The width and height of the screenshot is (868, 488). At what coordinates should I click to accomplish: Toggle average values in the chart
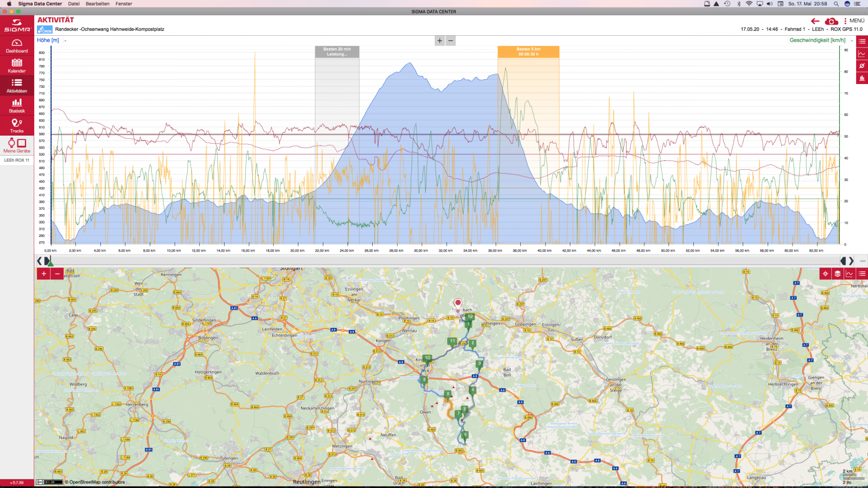(862, 66)
